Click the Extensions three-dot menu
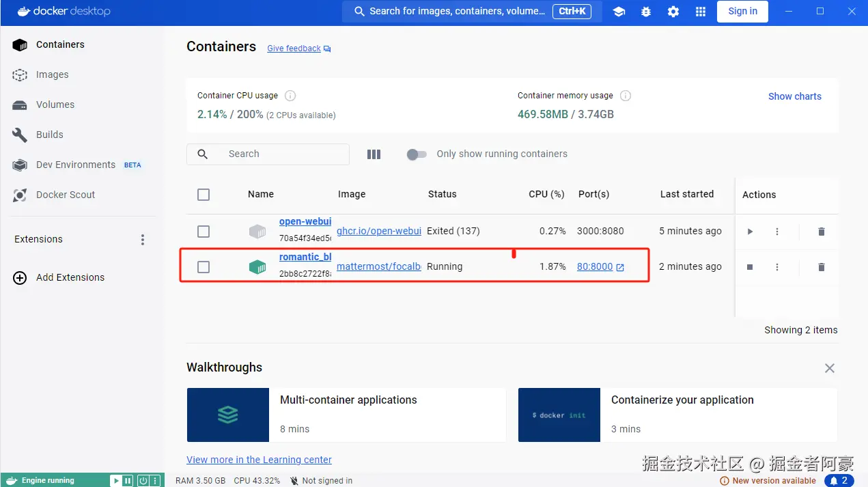868x487 pixels. [x=143, y=240]
